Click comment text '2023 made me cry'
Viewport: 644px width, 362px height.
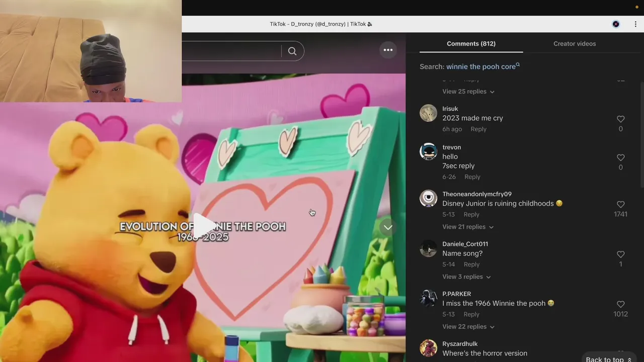(473, 118)
